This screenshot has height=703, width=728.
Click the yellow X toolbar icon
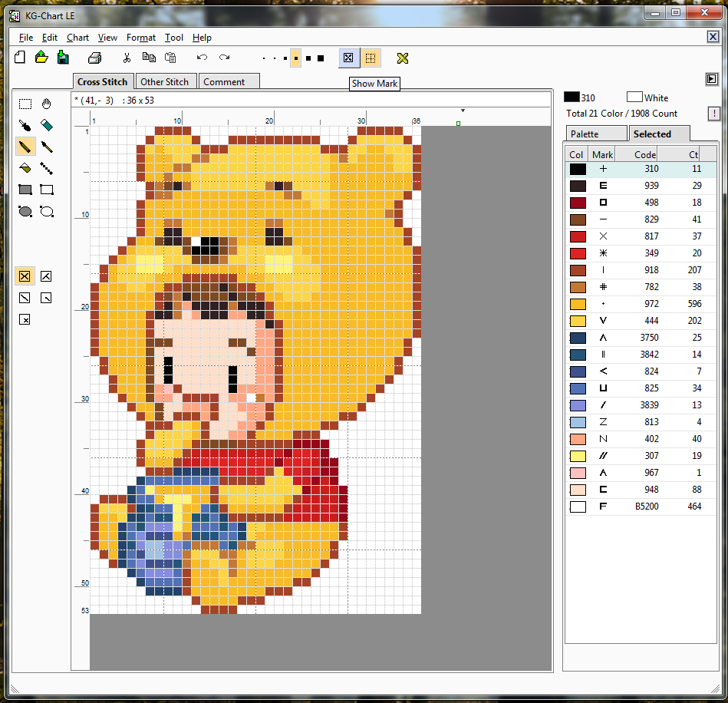click(403, 58)
